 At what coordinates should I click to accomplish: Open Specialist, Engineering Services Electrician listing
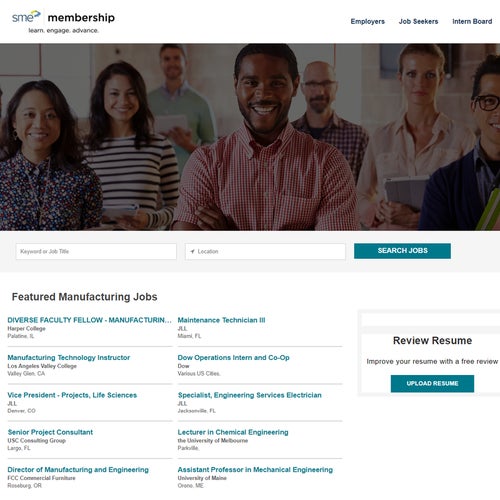point(250,395)
